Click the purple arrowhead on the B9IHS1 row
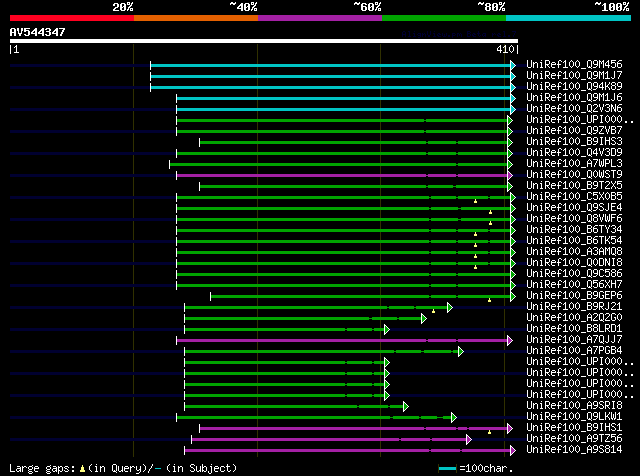 pos(510,429)
